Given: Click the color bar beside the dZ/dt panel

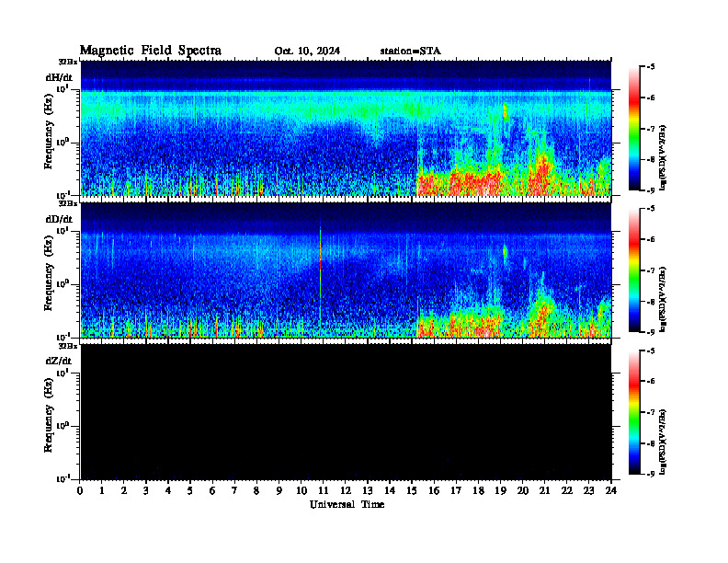Looking at the screenshot, I should tap(633, 412).
